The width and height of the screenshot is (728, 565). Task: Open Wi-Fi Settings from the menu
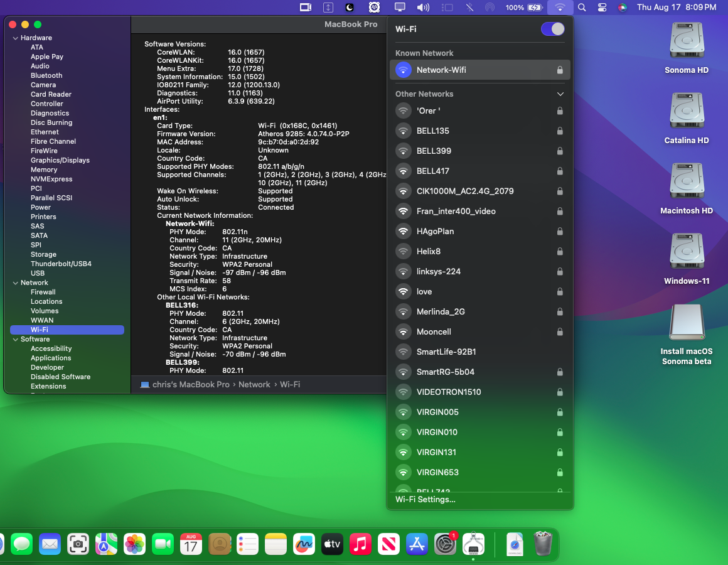tap(426, 500)
